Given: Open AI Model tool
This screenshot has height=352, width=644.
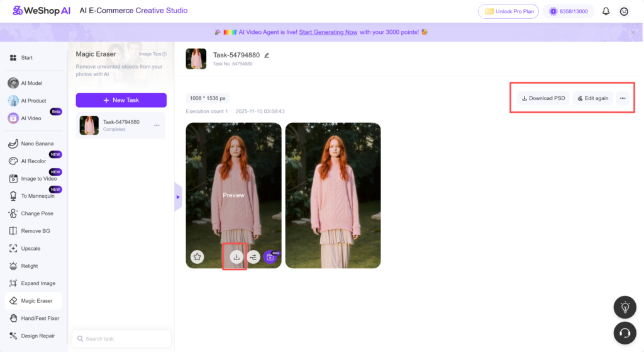Looking at the screenshot, I should coord(25,83).
